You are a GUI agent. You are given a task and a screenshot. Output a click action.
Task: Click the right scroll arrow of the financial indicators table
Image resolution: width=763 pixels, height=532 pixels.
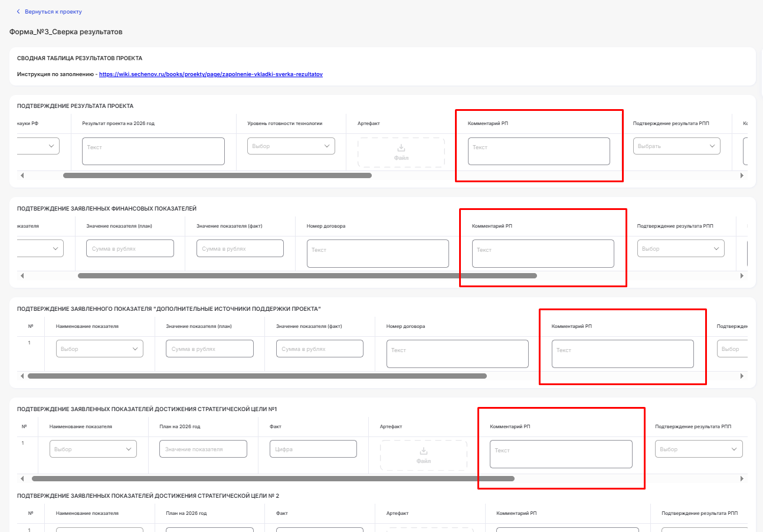point(742,276)
